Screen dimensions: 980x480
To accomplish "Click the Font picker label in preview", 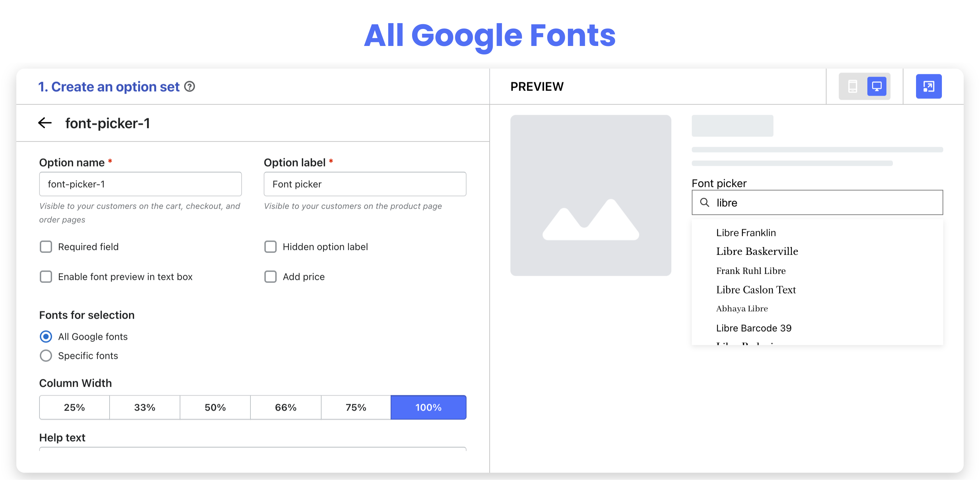I will [719, 183].
